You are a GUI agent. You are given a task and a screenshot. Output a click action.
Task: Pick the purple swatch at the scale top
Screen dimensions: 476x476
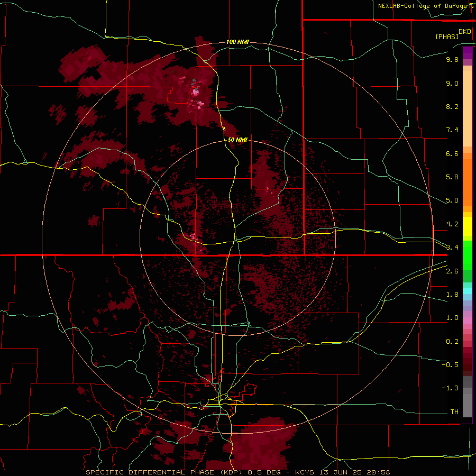coord(467,53)
